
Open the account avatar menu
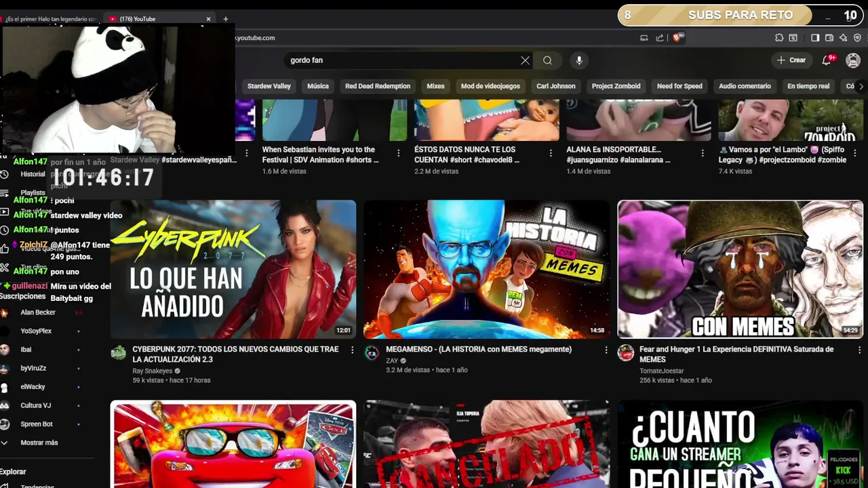point(853,60)
